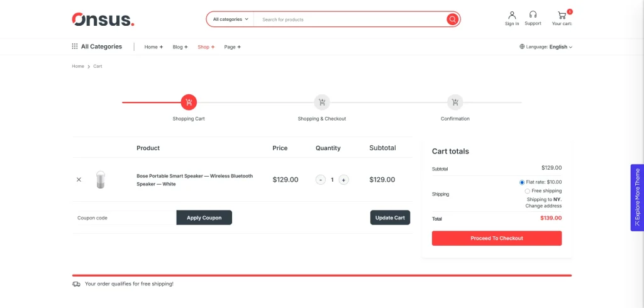Click the free shipping progress bar
The image size is (644, 308).
321,275
